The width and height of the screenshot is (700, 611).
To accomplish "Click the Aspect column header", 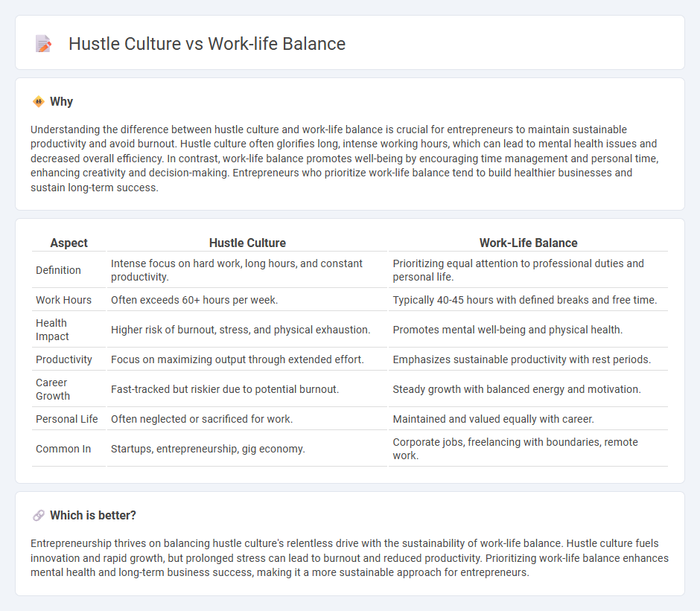I will 69,243.
